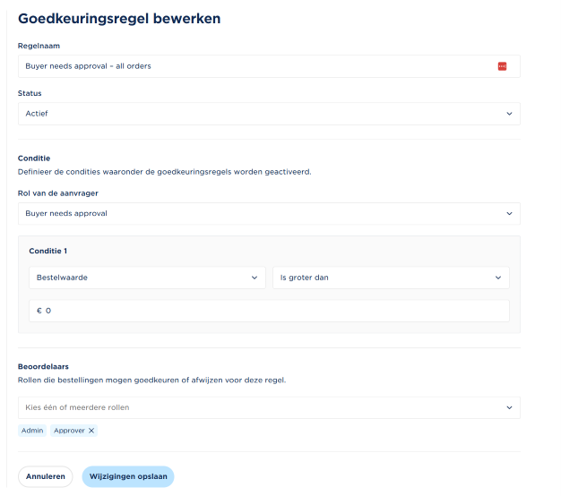Click the 'Rol van de aanvrager' label
The height and width of the screenshot is (496, 561).
point(58,193)
